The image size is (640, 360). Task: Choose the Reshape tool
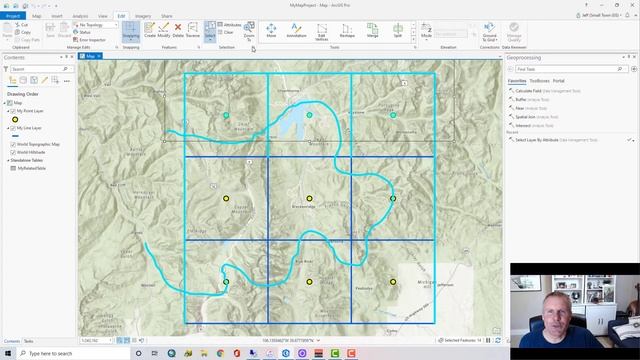click(347, 30)
